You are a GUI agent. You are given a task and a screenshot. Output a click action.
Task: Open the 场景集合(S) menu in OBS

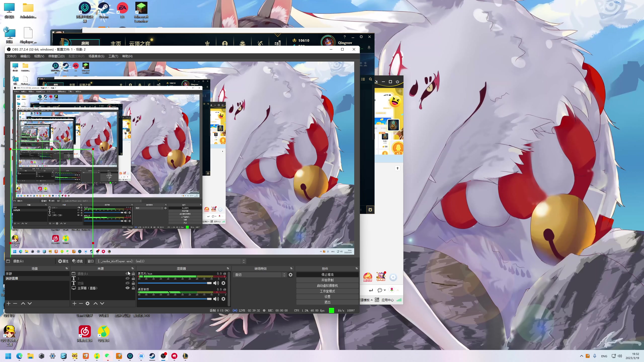(96, 56)
